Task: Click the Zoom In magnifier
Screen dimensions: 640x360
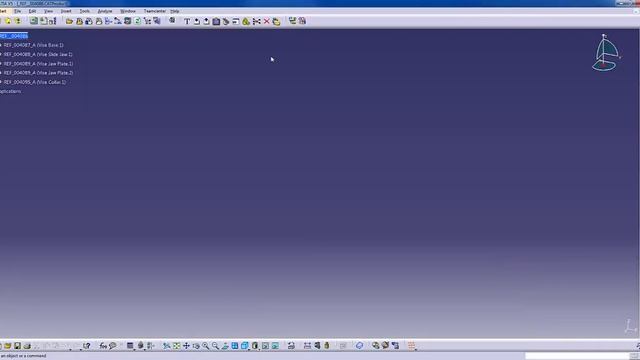Action: pyautogui.click(x=206, y=346)
